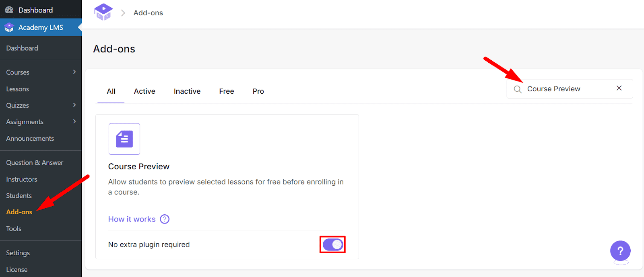Click the gauge icon next to Dashboard
644x277 pixels.
(8, 9)
